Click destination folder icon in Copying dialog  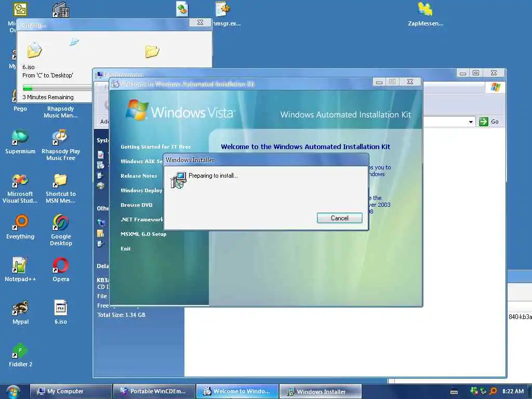152,51
